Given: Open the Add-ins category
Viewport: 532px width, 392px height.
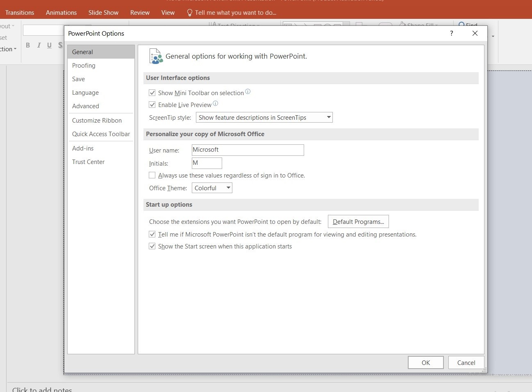Looking at the screenshot, I should (x=101, y=148).
